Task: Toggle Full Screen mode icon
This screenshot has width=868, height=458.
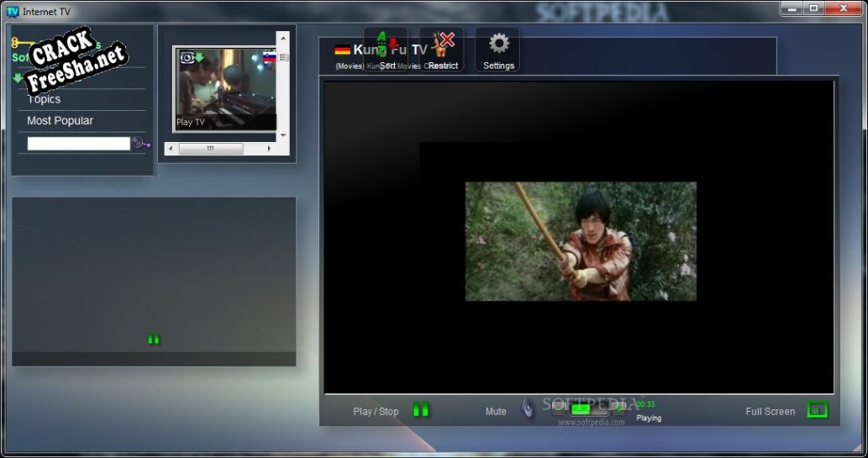Action: (817, 410)
